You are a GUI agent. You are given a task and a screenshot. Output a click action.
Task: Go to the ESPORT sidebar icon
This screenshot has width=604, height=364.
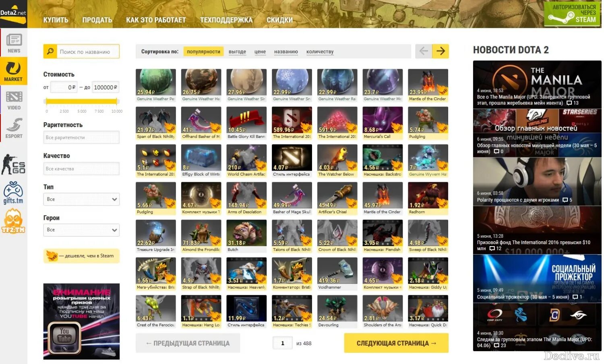14,128
